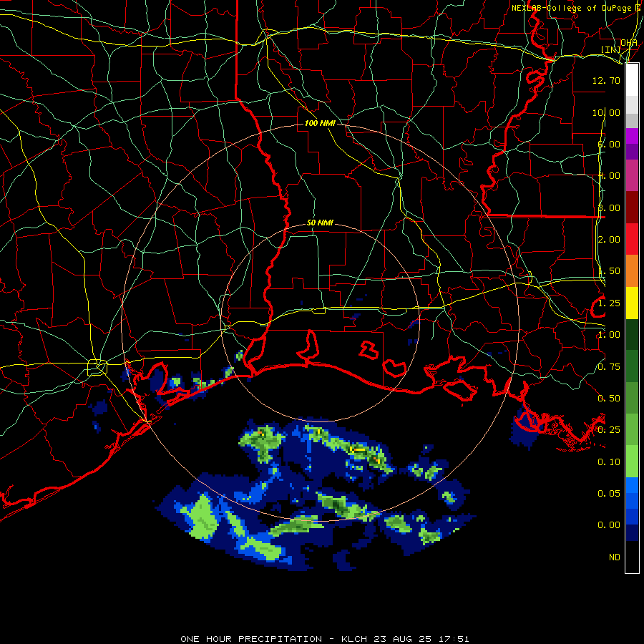Click the 0.00 legend value

(609, 525)
